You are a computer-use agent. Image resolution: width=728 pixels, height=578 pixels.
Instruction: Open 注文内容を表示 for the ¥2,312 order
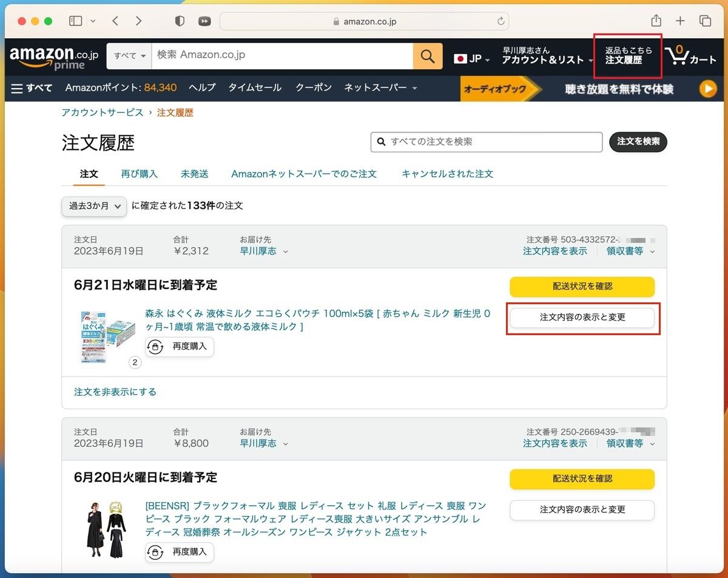click(x=555, y=251)
